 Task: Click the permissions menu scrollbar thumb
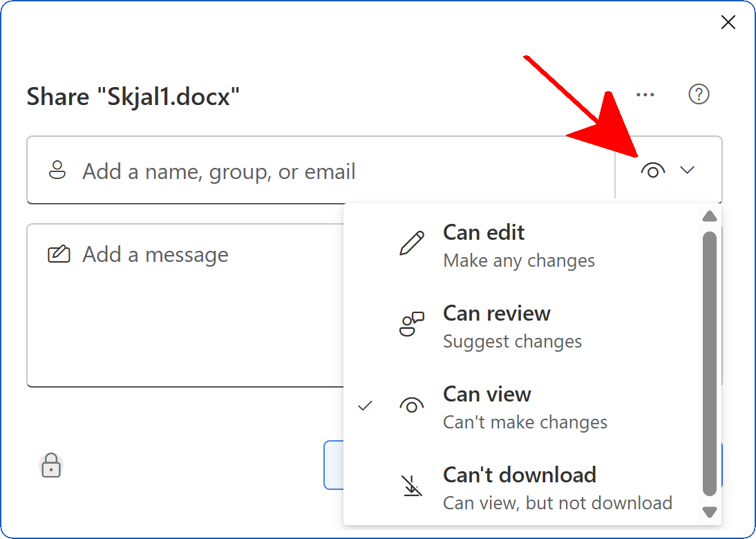click(709, 364)
